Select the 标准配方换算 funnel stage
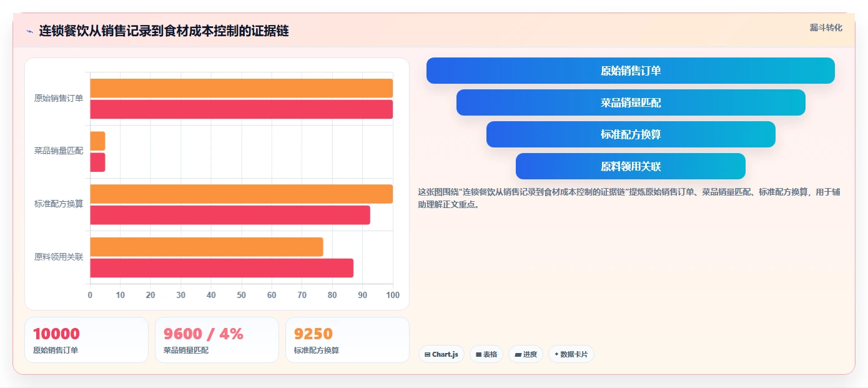The width and height of the screenshot is (868, 388). pos(631,134)
